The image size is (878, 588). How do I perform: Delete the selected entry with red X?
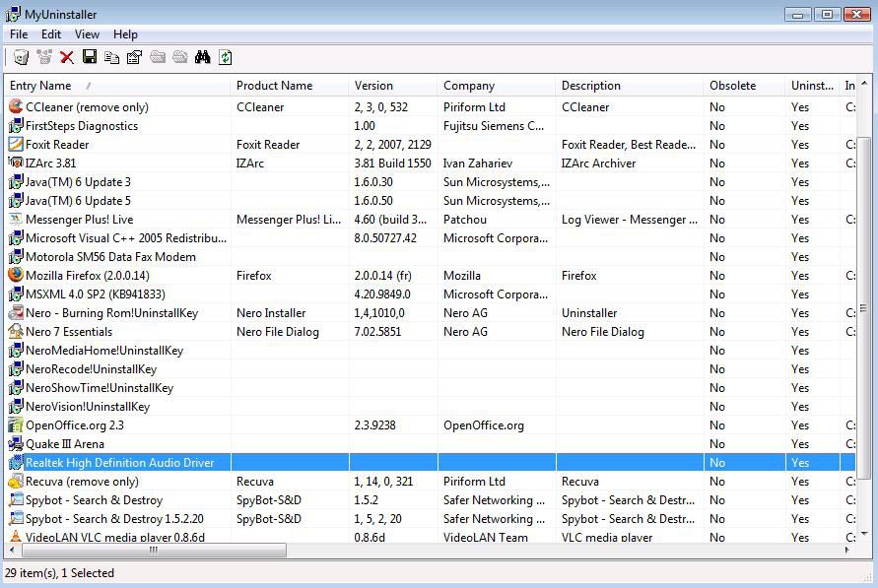pos(67,57)
